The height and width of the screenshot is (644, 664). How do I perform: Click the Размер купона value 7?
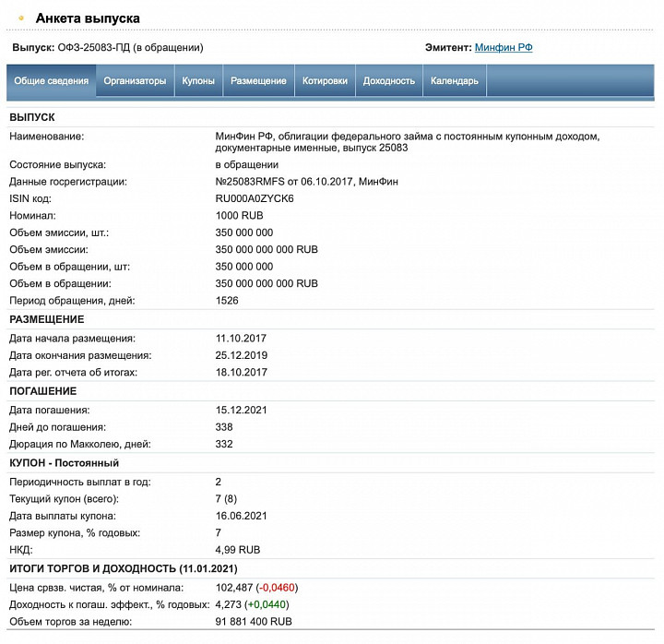[x=218, y=532]
